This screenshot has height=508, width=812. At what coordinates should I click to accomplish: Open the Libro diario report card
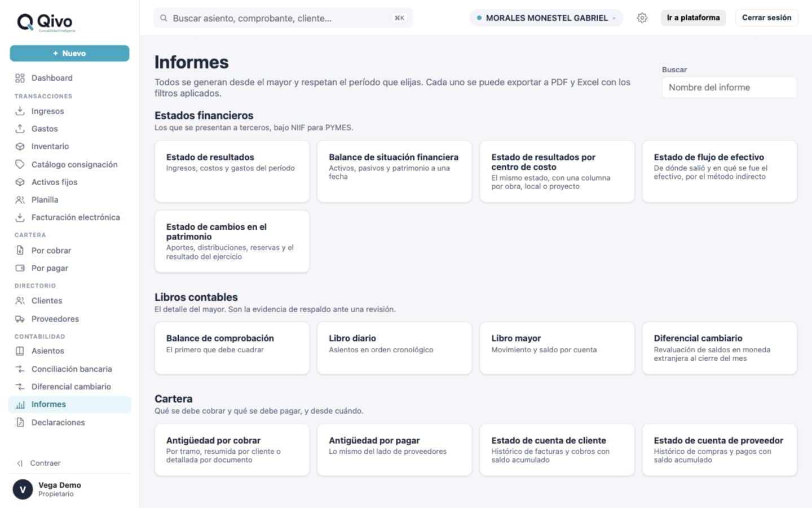click(x=394, y=348)
